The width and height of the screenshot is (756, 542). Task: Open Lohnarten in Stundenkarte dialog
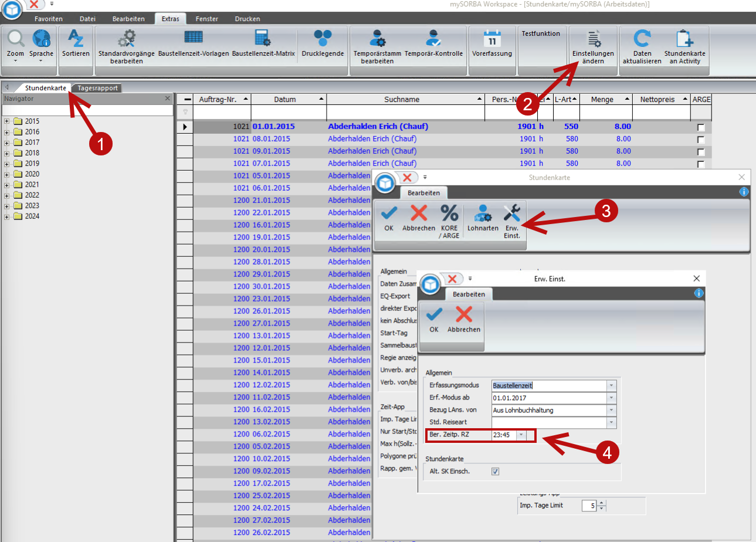click(x=483, y=218)
